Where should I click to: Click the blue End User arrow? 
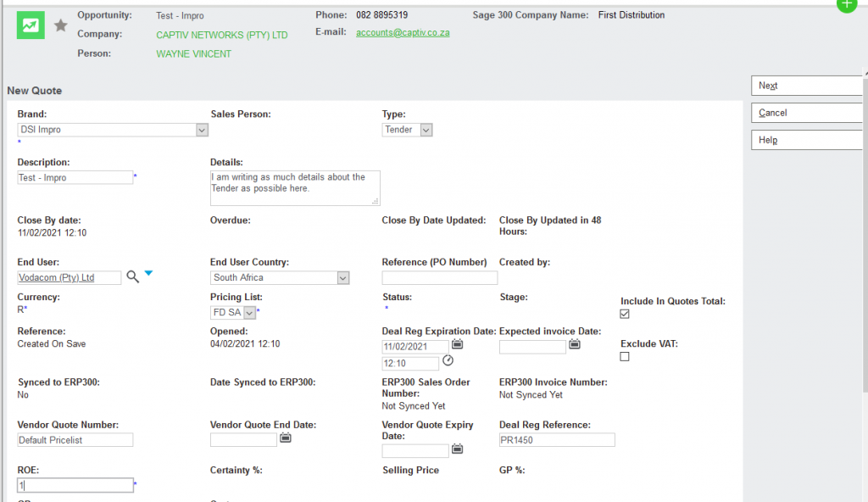tap(148, 273)
